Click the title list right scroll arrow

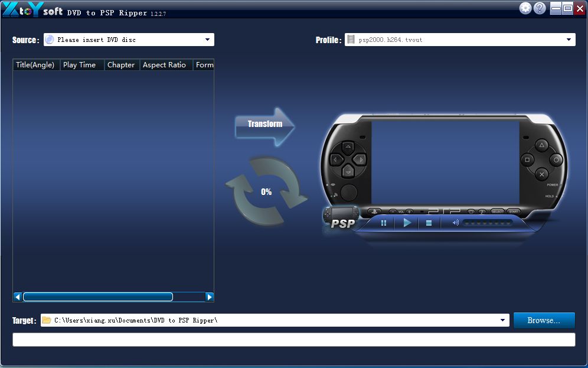pyautogui.click(x=210, y=297)
